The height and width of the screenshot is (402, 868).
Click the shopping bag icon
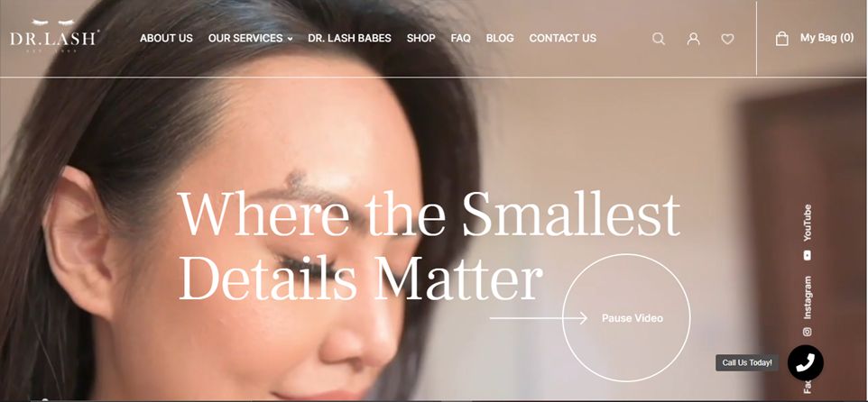781,38
